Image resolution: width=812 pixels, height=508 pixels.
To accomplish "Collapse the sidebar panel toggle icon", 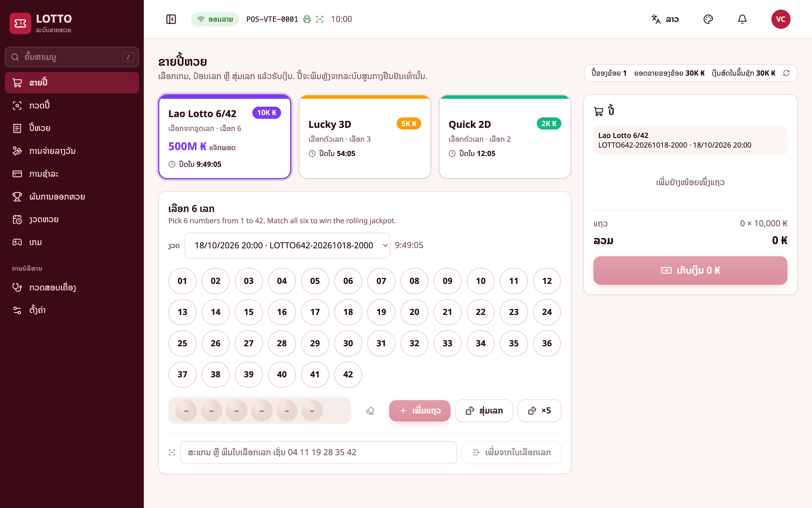I will pos(171,19).
